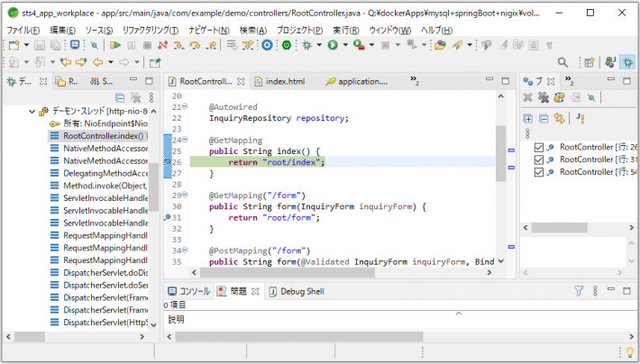
Task: Click the search magnifier icon in the toolbar
Action: 562,62
